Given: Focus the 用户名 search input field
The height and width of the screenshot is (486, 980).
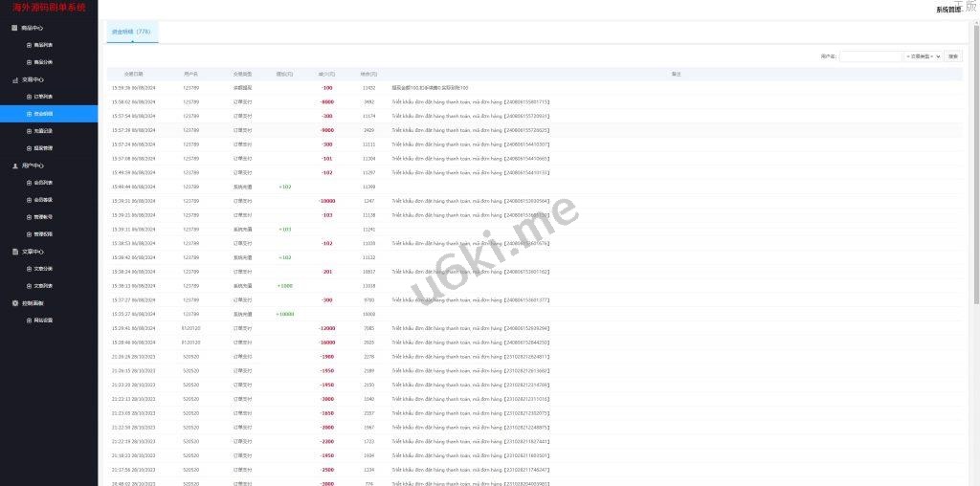Looking at the screenshot, I should 870,56.
